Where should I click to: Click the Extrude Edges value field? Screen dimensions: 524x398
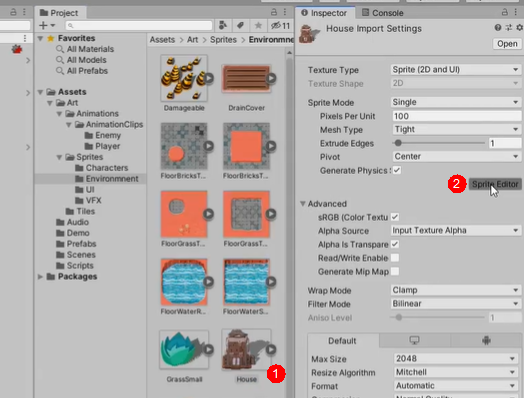505,143
